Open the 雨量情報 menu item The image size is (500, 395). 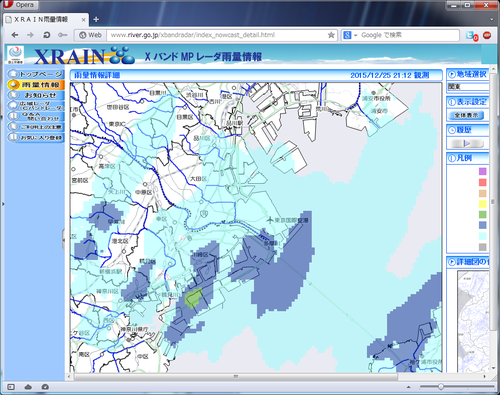pyautogui.click(x=36, y=85)
